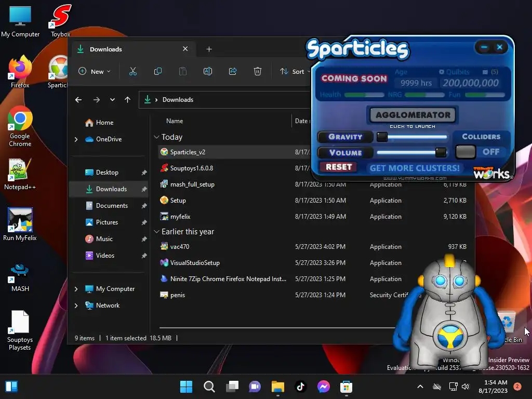Click the gray robot desktop pet
Screen dimensions: 532x399
pos(448,312)
